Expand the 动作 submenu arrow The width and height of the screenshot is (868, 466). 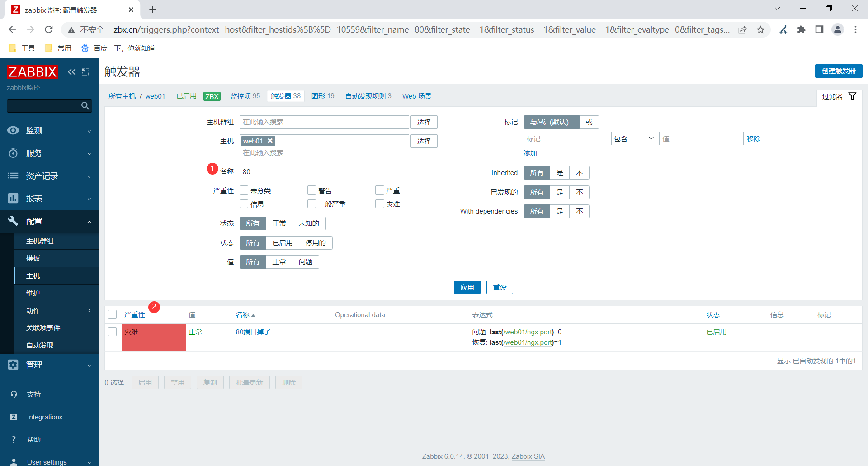[89, 310]
